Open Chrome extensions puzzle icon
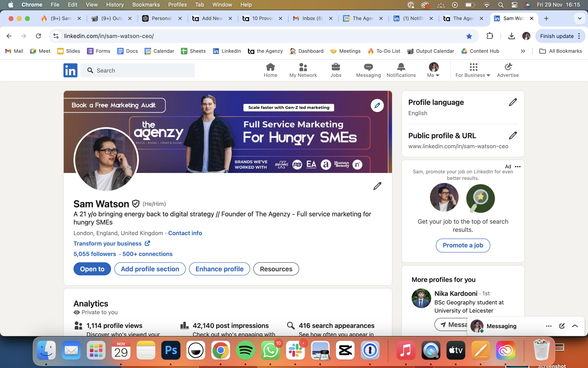This screenshot has height=368, width=588. click(x=490, y=36)
